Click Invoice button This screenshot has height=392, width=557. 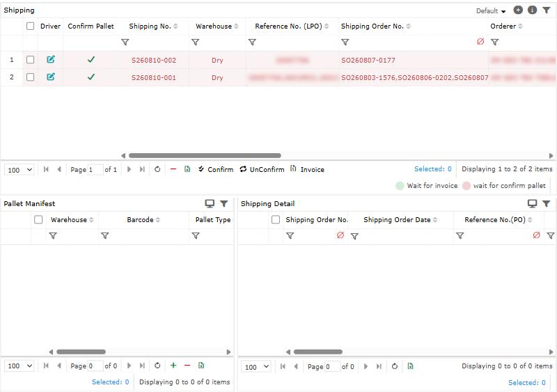tap(307, 169)
